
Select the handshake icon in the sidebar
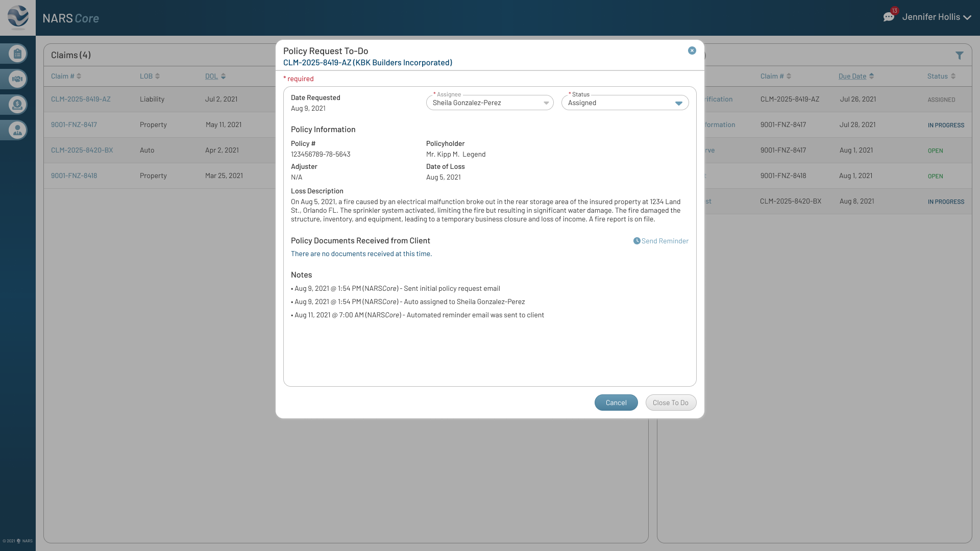point(17,79)
